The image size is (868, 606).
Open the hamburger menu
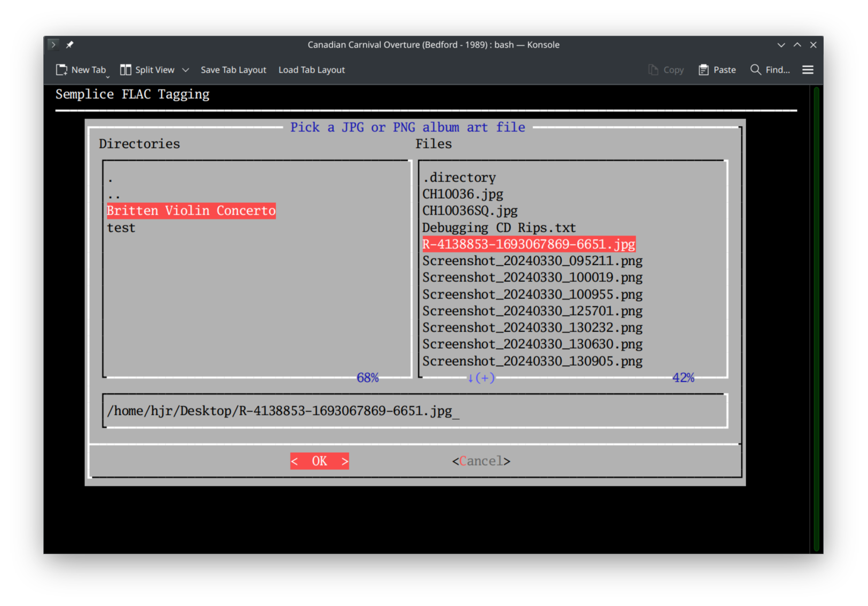tap(808, 69)
